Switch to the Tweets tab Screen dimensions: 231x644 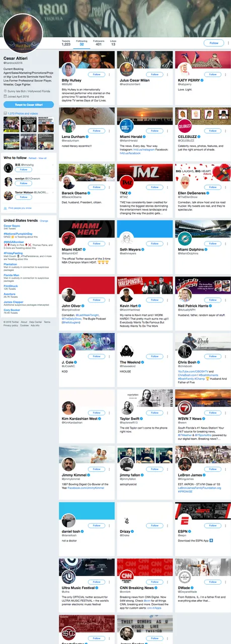(x=66, y=43)
